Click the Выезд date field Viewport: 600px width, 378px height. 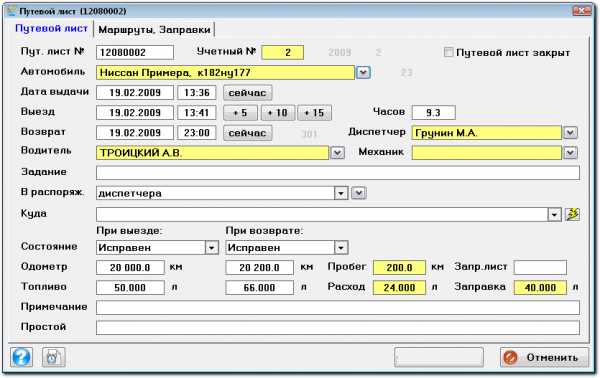pyautogui.click(x=135, y=112)
